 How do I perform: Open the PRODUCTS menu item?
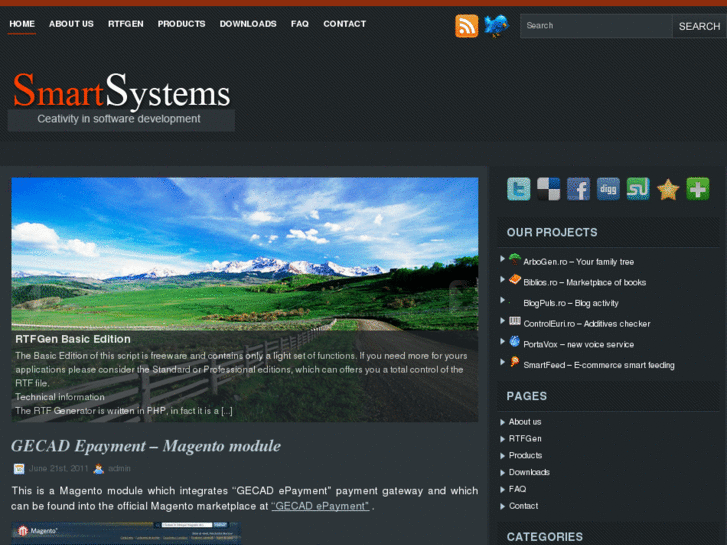(181, 24)
